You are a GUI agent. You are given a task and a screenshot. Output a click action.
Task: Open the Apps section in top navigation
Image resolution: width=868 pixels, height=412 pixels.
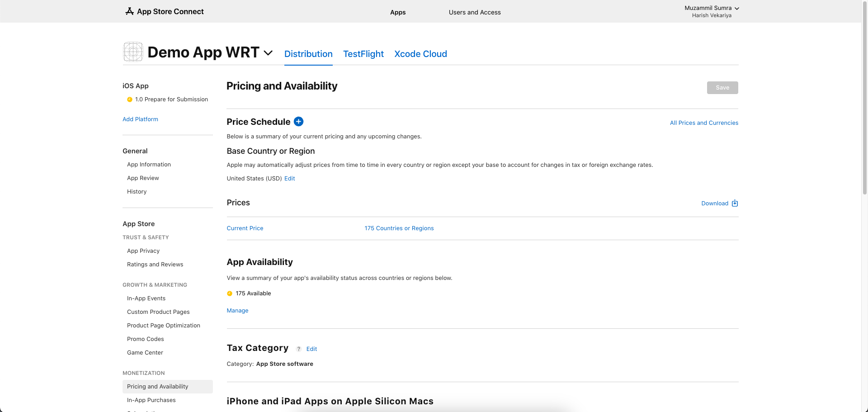pyautogui.click(x=398, y=12)
